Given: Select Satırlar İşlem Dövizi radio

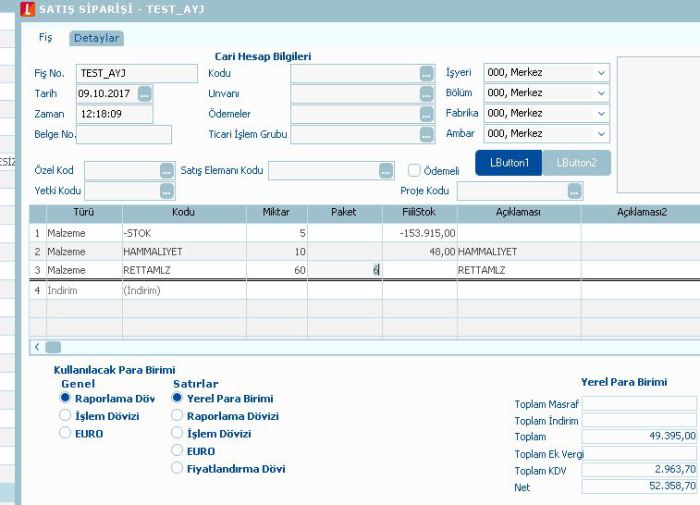Looking at the screenshot, I should pyautogui.click(x=177, y=432).
